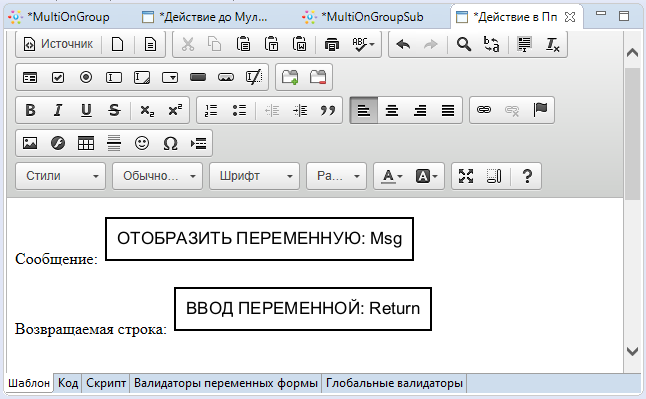The width and height of the screenshot is (646, 399).
Task: Toggle Bold formatting
Action: point(30,110)
